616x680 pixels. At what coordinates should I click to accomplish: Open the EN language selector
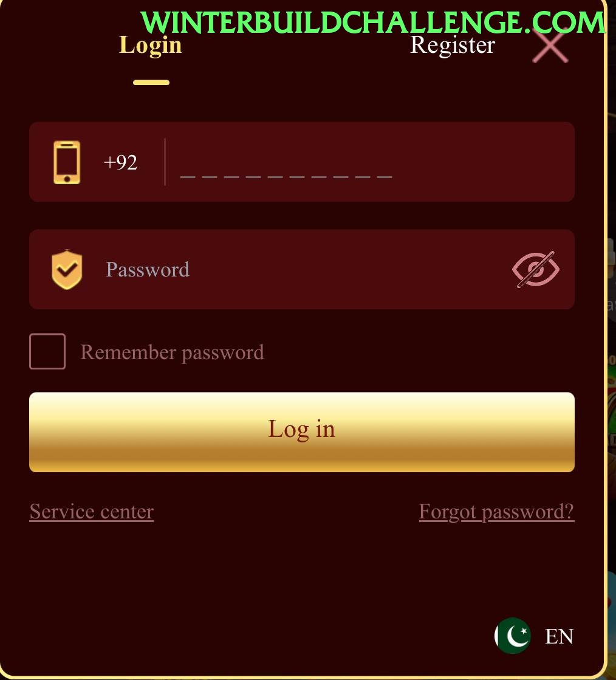[559, 636]
